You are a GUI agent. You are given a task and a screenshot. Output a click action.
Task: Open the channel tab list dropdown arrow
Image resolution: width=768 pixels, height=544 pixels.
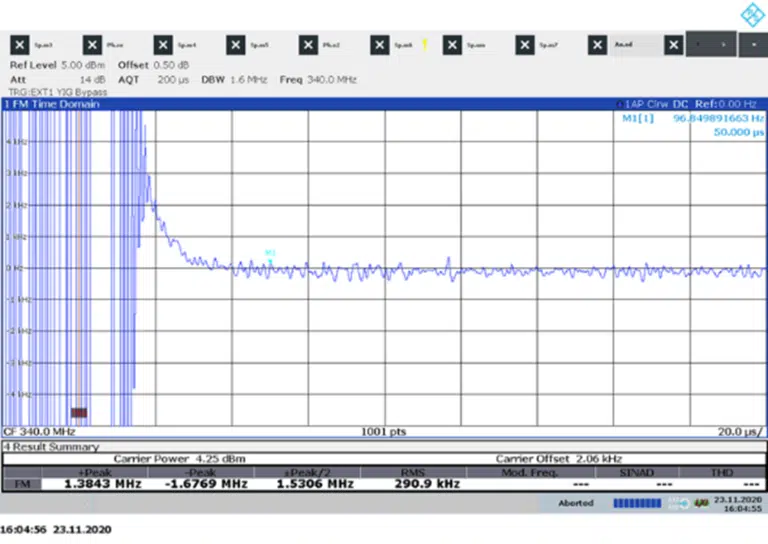752,45
